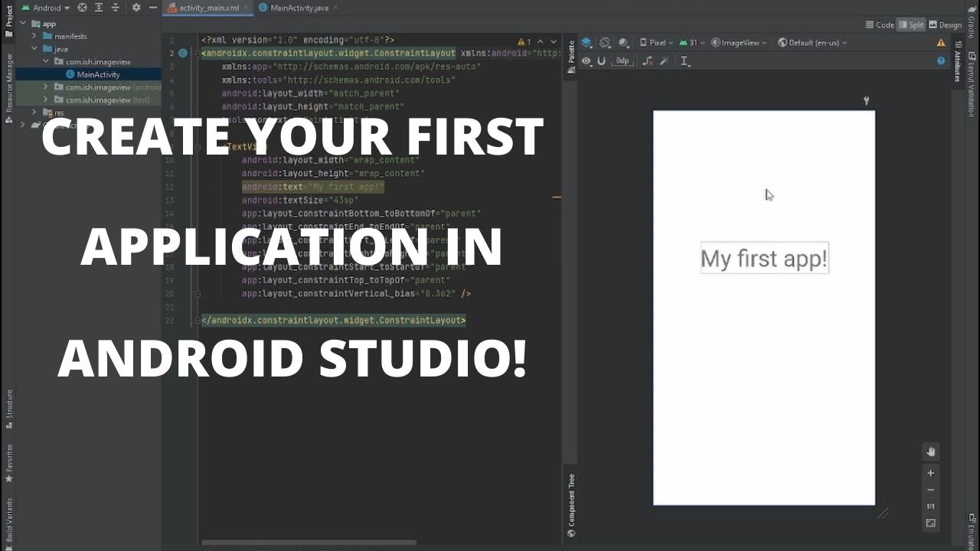Expand the res folder
Image resolution: width=980 pixels, height=551 pixels.
pyautogui.click(x=34, y=112)
